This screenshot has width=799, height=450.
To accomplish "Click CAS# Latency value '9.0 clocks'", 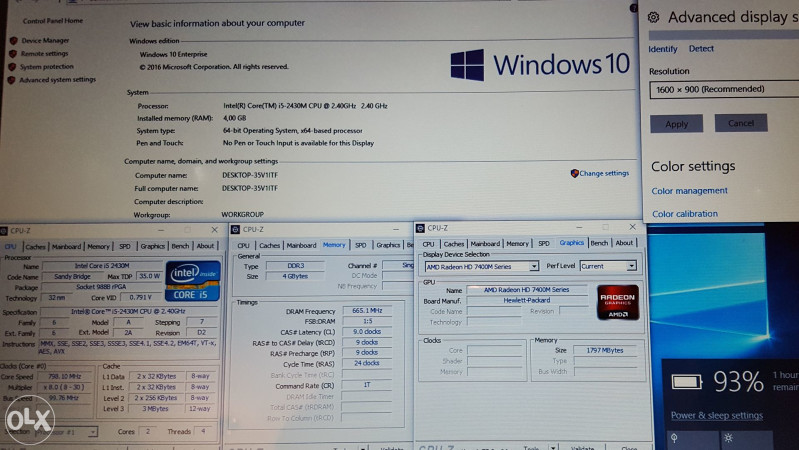I will (x=367, y=332).
